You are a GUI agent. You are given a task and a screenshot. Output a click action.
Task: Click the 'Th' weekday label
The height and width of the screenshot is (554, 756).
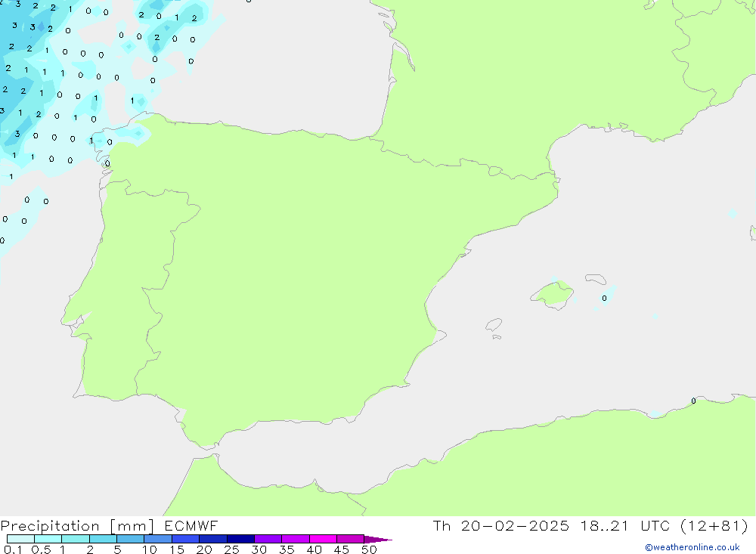442,525
